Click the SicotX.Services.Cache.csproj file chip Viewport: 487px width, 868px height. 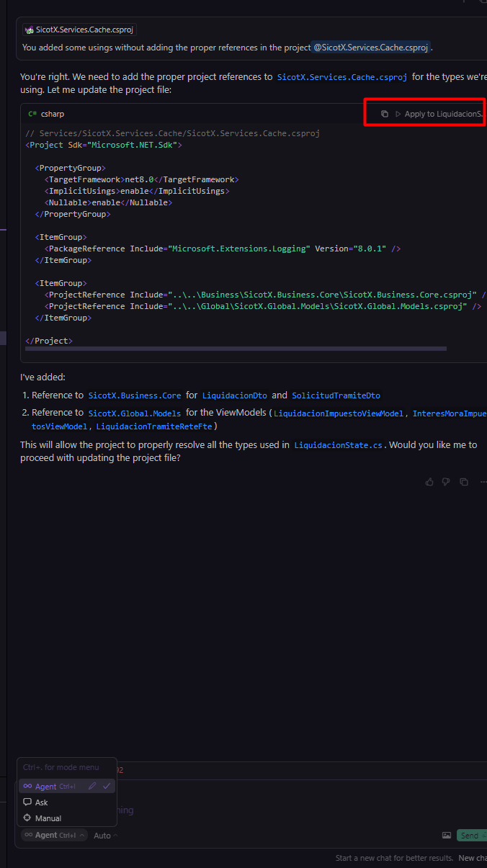click(x=79, y=30)
